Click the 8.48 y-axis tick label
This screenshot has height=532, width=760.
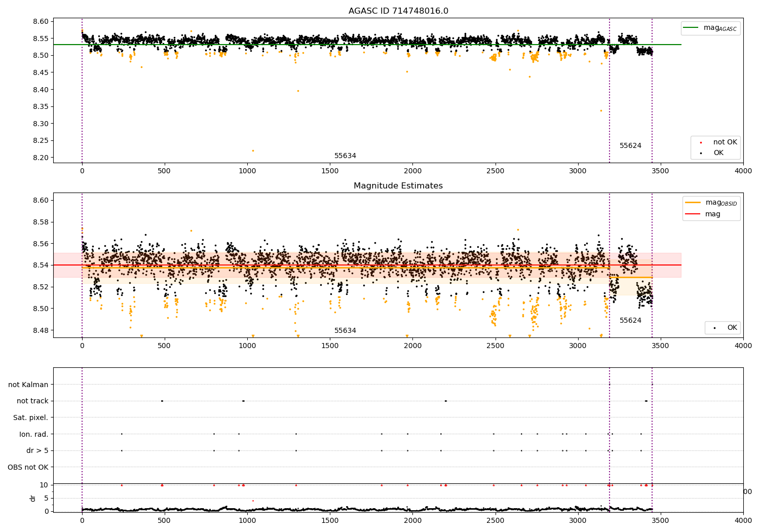(40, 330)
